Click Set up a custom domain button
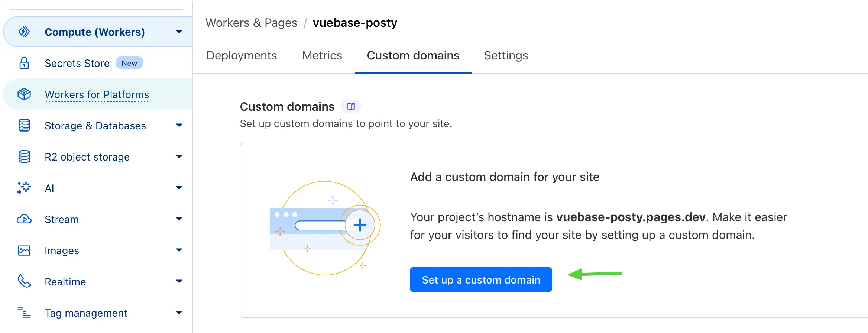Screen dimensions: 868x333 481,279
